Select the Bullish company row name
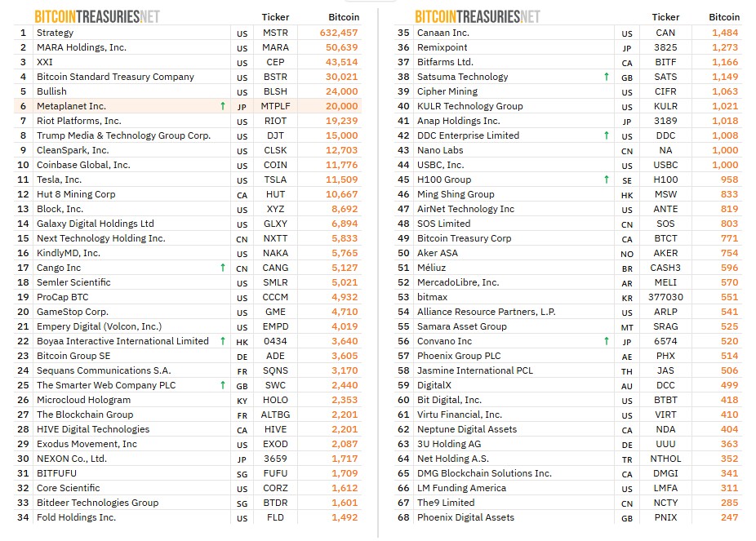 (51, 91)
